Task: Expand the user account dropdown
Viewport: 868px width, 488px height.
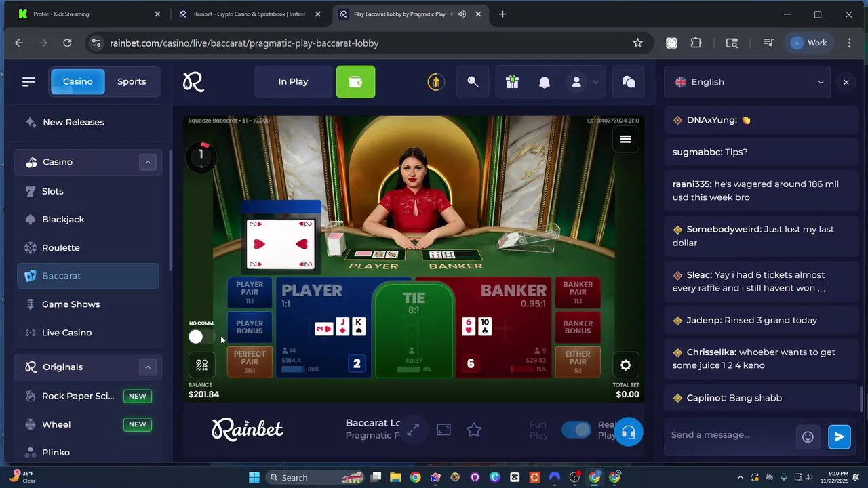Action: click(595, 82)
